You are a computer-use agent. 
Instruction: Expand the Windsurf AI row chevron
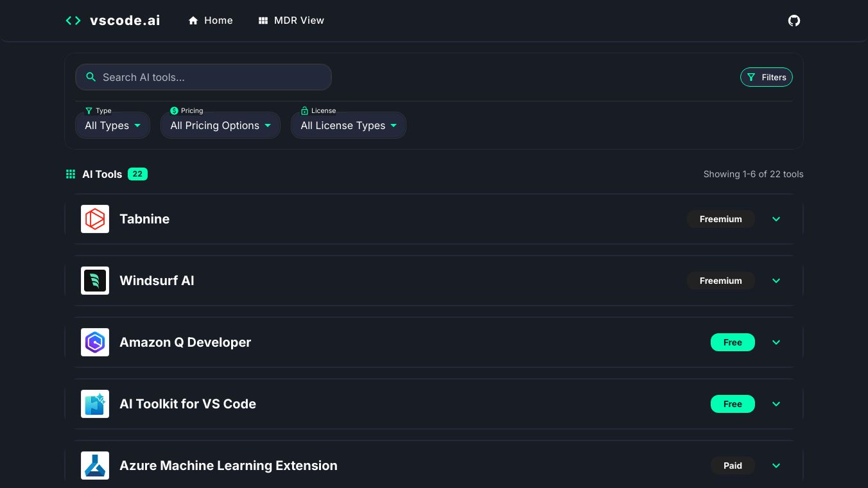[x=776, y=281]
